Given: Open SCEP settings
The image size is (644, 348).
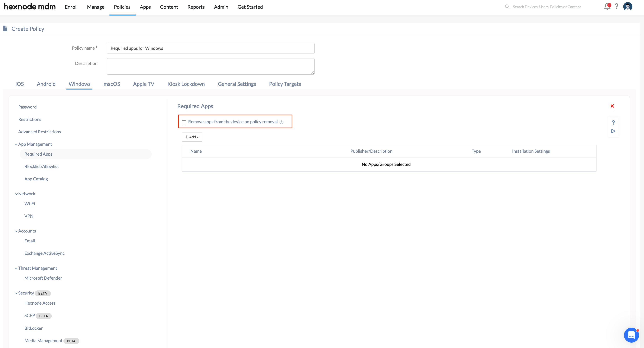Looking at the screenshot, I should coord(29,316).
